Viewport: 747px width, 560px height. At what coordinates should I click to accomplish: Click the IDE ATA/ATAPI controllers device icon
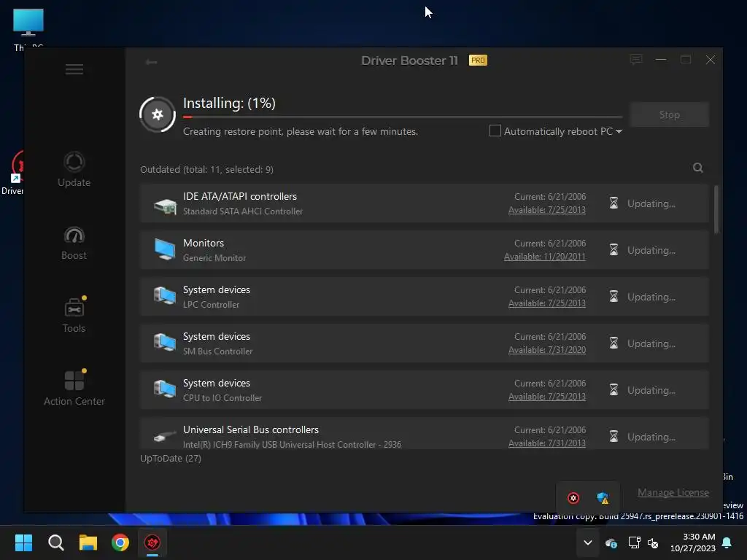[165, 205]
